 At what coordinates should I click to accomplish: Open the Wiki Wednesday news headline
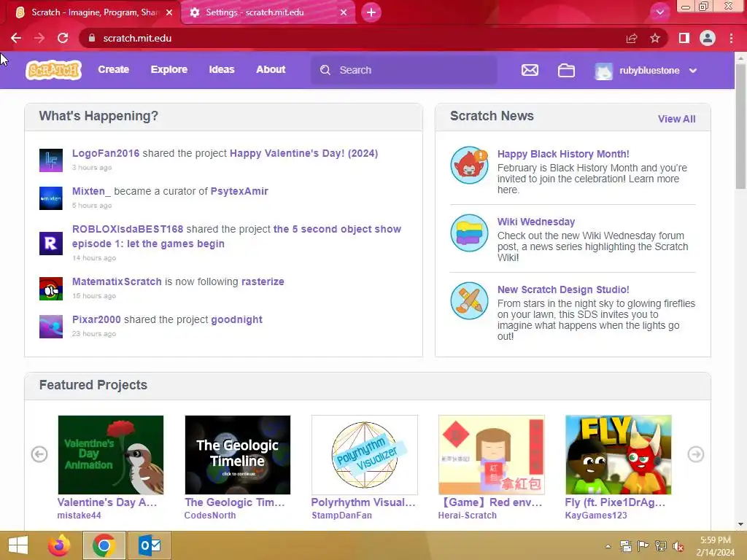click(x=536, y=222)
